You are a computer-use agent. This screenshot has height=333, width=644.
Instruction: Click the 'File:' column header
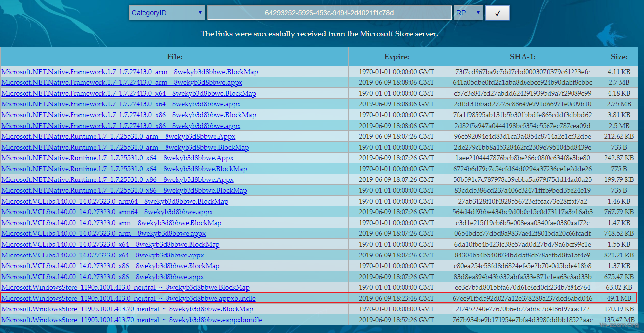[x=175, y=56]
